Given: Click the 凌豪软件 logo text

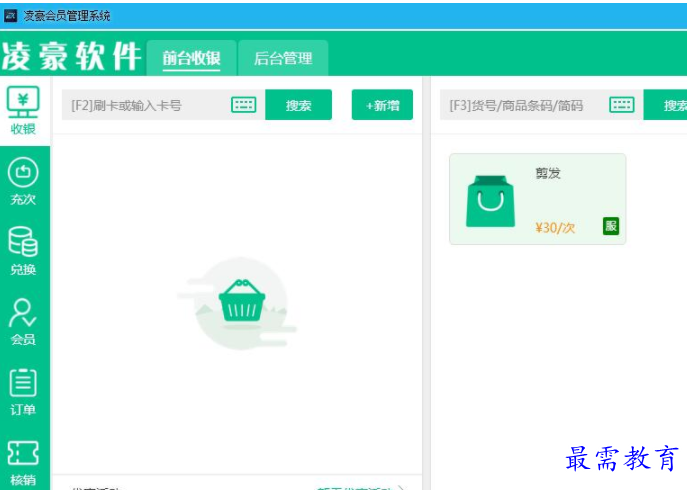Looking at the screenshot, I should [x=71, y=57].
